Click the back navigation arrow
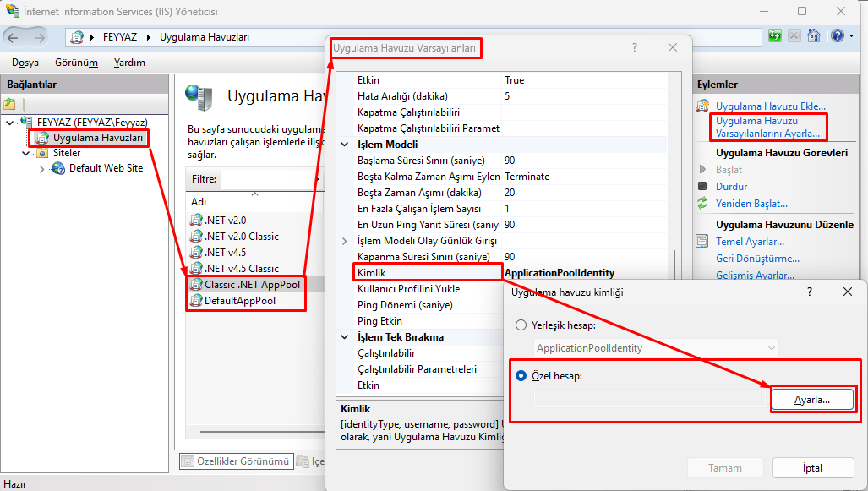The height and width of the screenshot is (491, 868). 15,37
